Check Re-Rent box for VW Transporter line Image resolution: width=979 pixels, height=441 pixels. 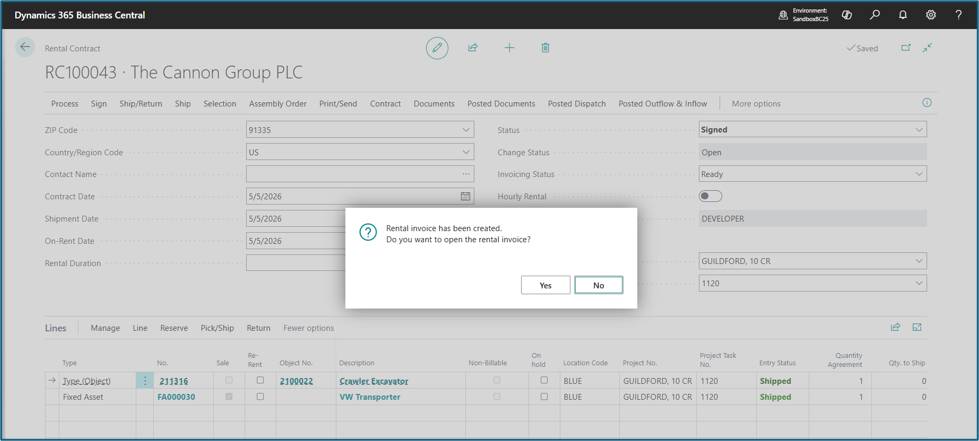pyautogui.click(x=260, y=396)
